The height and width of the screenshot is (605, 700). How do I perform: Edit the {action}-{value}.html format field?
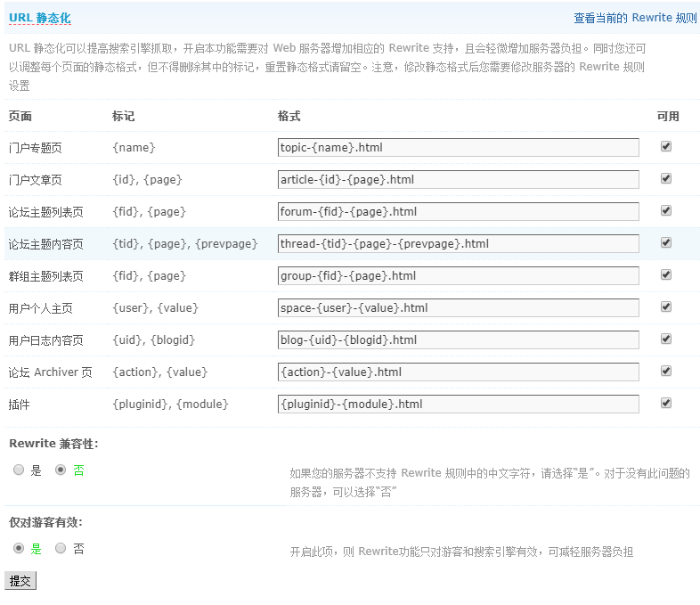(458, 372)
